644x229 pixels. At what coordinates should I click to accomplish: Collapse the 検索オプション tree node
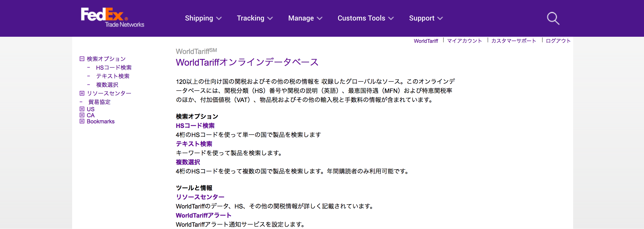[82, 59]
